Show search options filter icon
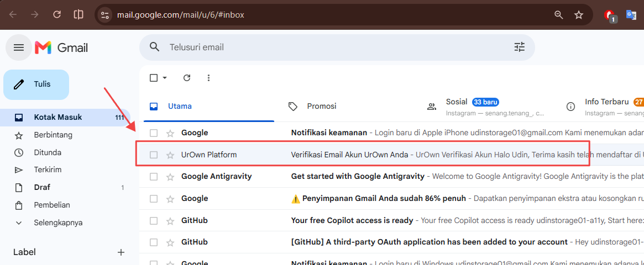 coord(520,47)
